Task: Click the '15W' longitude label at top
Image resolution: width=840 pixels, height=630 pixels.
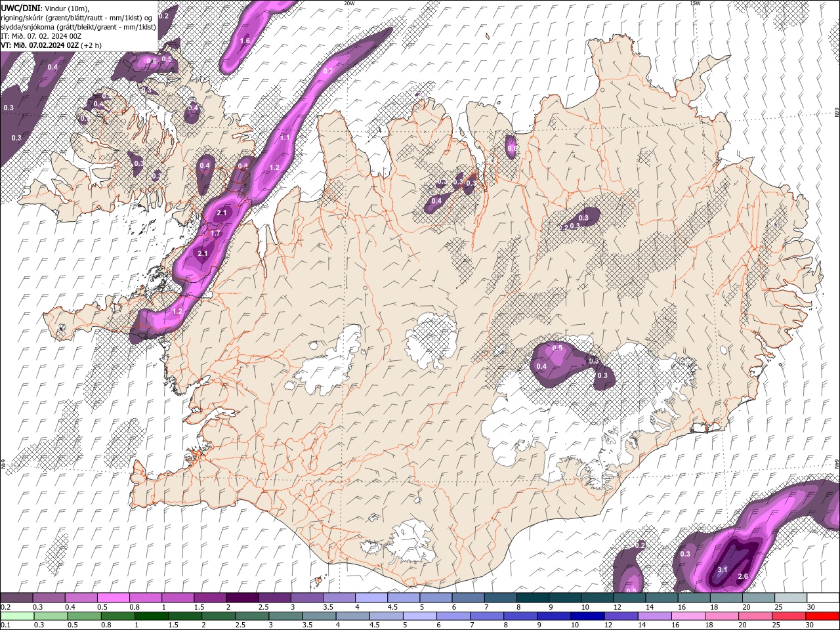Action: click(695, 3)
